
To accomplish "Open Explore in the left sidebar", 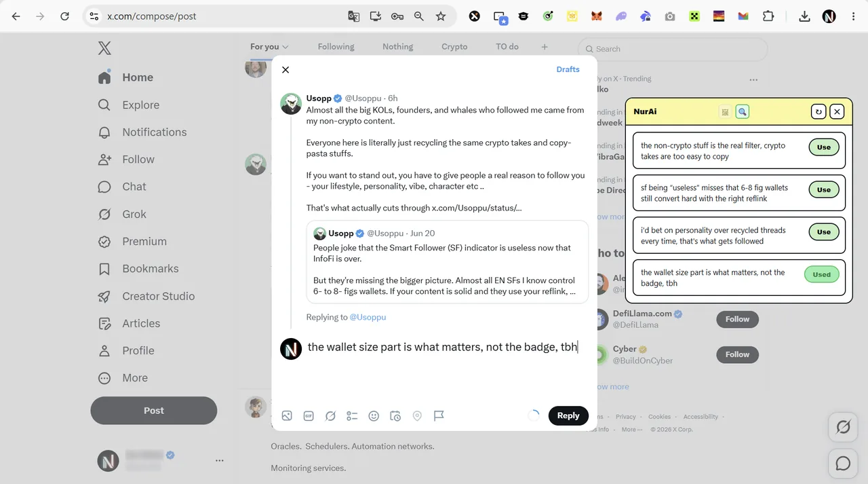I will click(x=129, y=105).
